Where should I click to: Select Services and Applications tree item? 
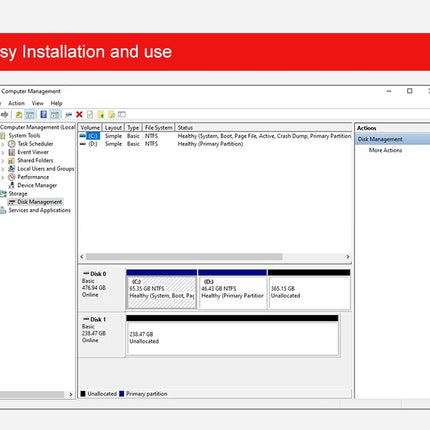point(40,210)
